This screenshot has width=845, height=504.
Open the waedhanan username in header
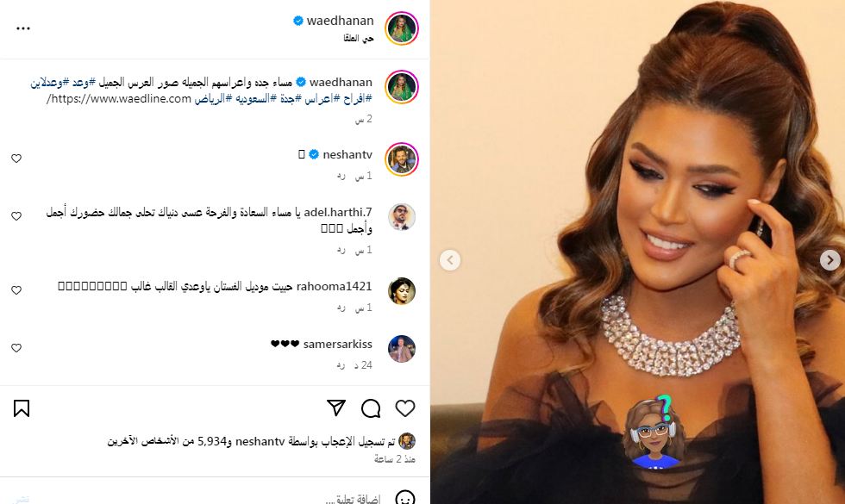[x=340, y=21]
